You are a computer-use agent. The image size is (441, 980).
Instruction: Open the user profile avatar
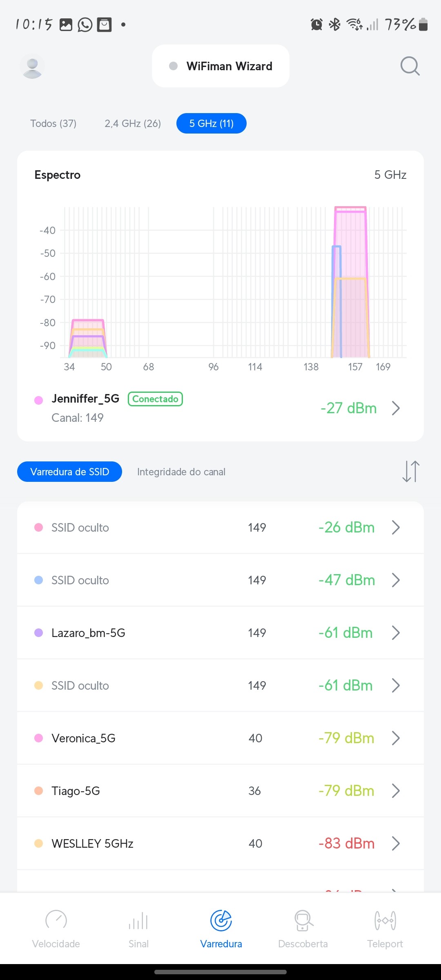pyautogui.click(x=32, y=66)
